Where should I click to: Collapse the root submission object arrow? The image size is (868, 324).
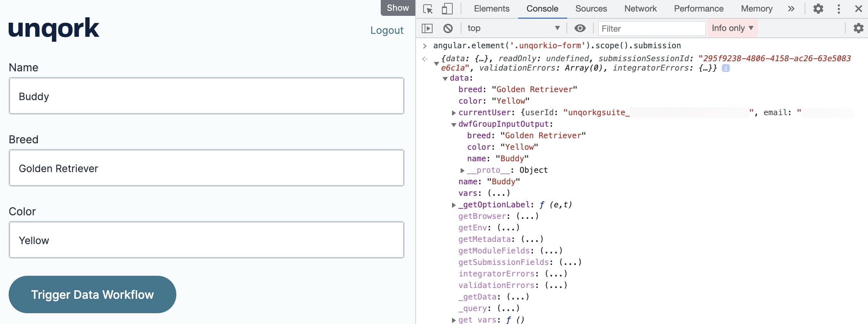click(436, 63)
